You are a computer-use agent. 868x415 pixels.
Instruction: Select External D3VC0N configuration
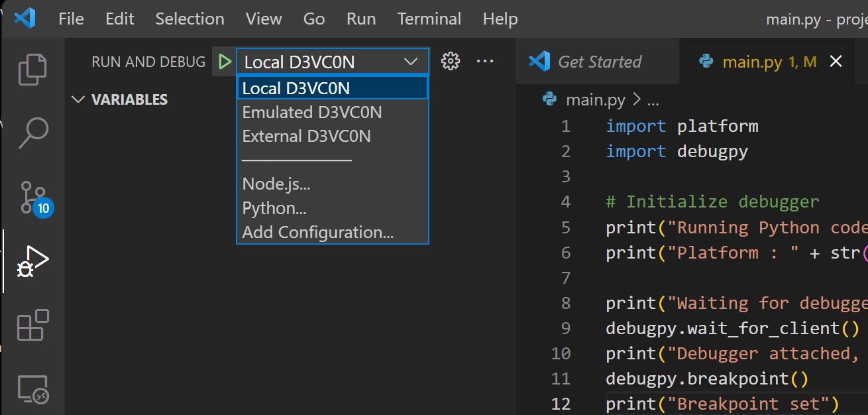(306, 136)
